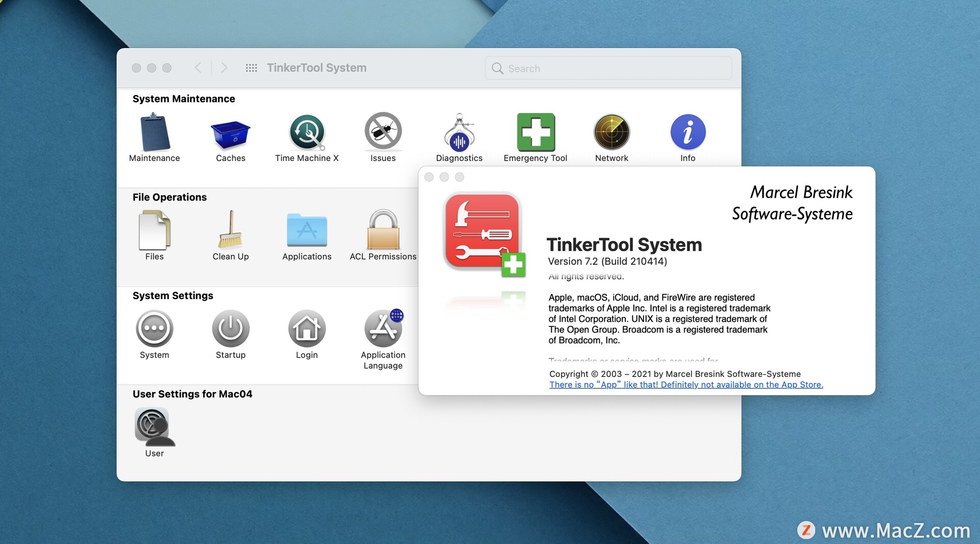Click the Search field
Screen dimensions: 980x544
(x=608, y=68)
